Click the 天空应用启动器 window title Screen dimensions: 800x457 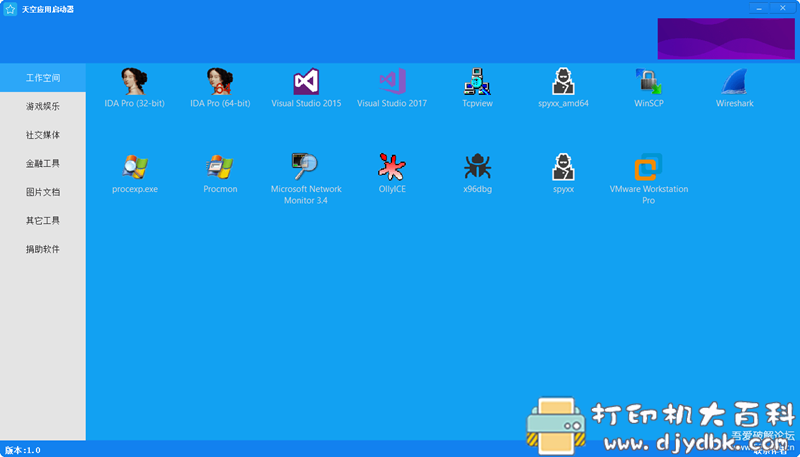[x=47, y=9]
